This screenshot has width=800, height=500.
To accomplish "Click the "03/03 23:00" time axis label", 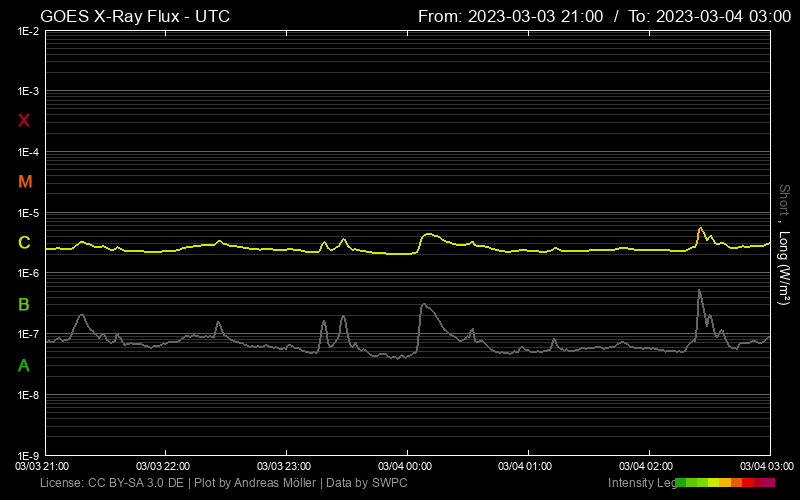I will point(284,466).
